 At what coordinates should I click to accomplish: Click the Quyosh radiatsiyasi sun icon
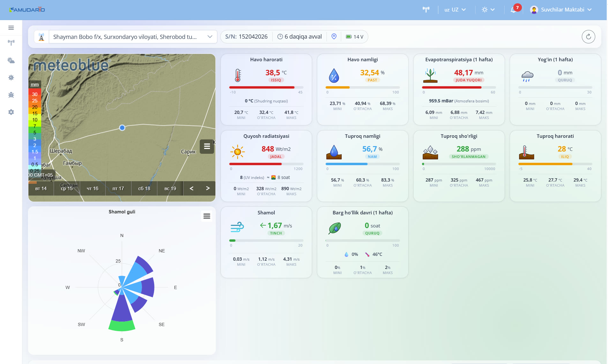[237, 152]
